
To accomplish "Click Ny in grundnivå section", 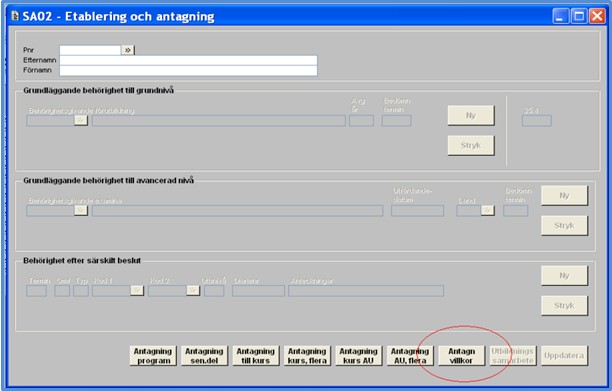I will point(471,115).
